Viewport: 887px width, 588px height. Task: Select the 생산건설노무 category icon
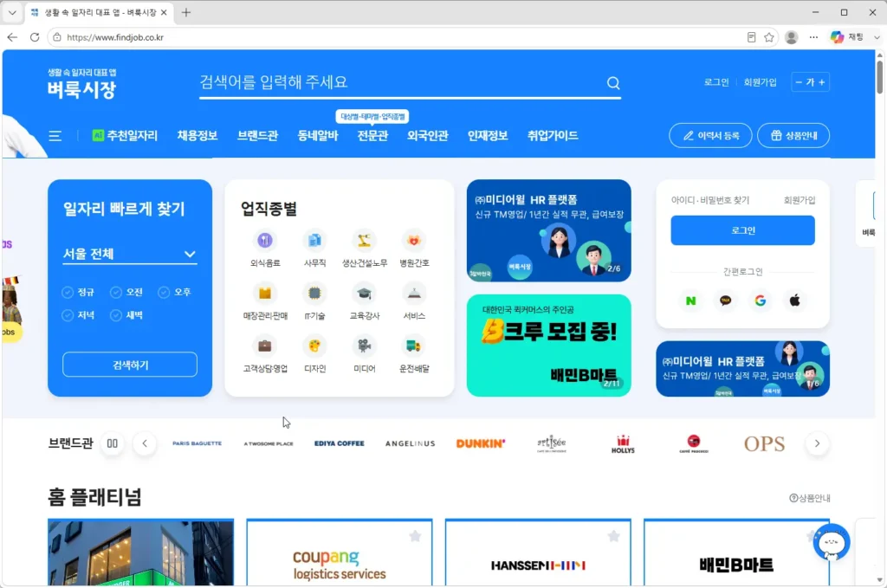click(x=365, y=240)
